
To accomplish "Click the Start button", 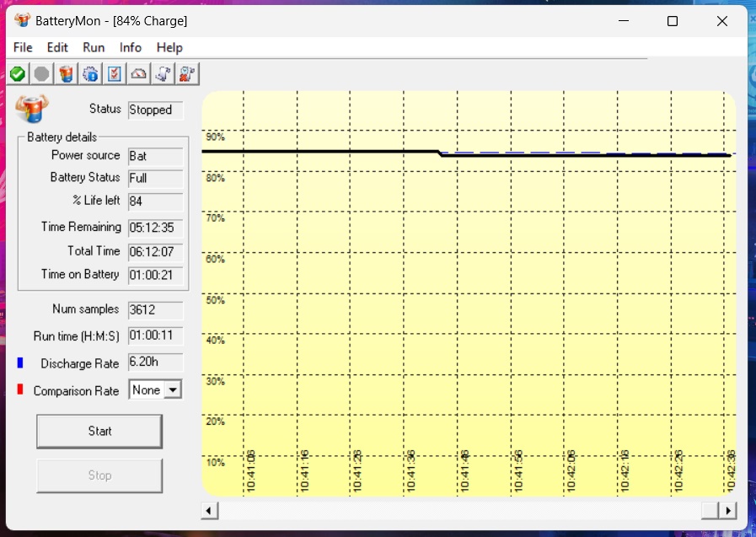I will [x=99, y=431].
